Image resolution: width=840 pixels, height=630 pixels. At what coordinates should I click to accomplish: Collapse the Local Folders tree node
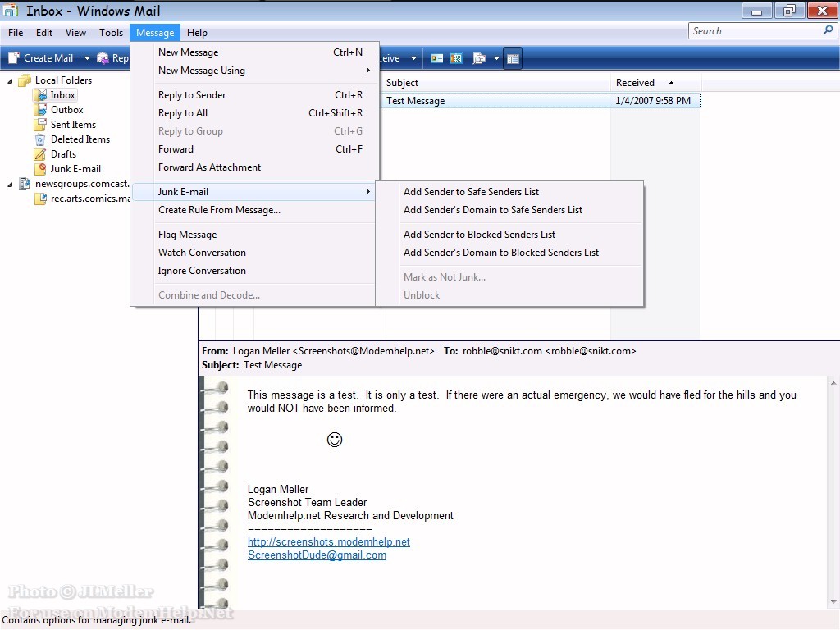click(10, 81)
